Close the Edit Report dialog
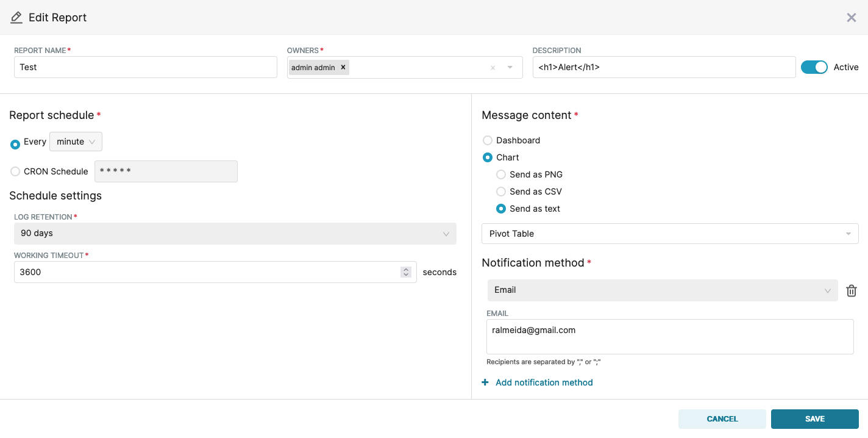Image resolution: width=868 pixels, height=438 pixels. pyautogui.click(x=851, y=18)
